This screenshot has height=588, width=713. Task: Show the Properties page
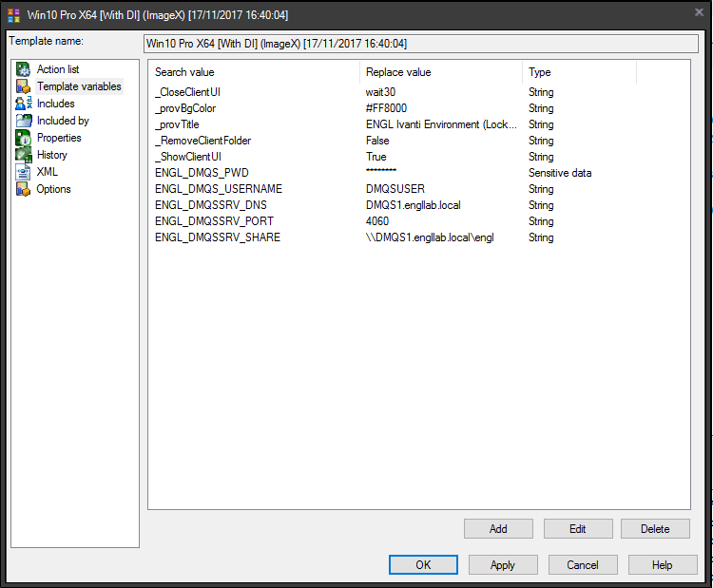point(59,138)
